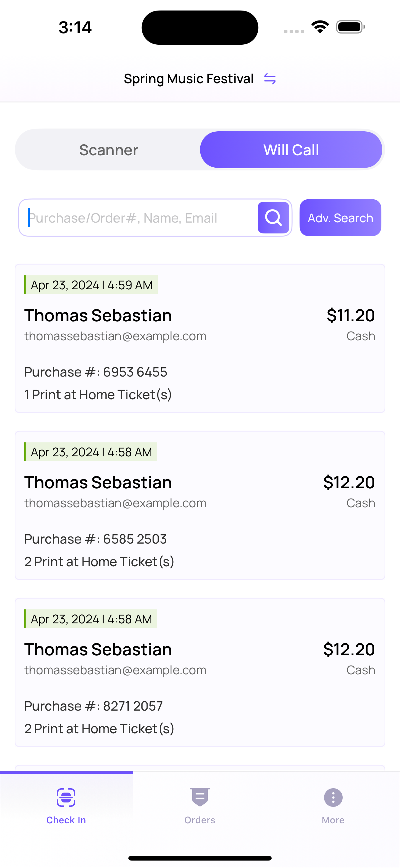Viewport: 400px width, 868px height.
Task: Open the Orders tab icon
Action: click(200, 797)
